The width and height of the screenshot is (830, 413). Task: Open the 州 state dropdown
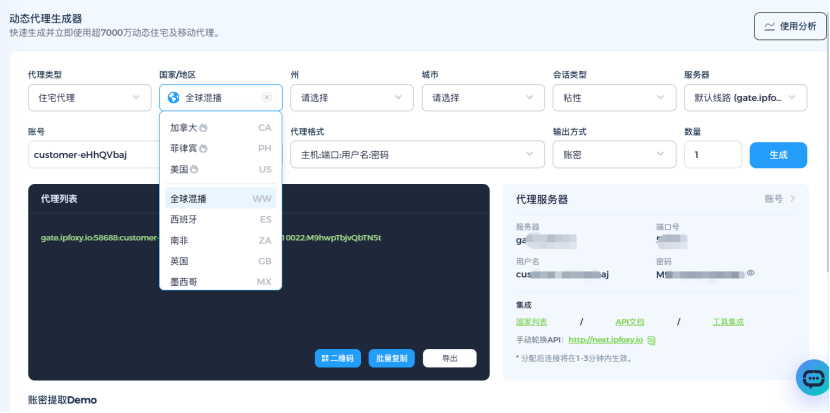pos(351,98)
